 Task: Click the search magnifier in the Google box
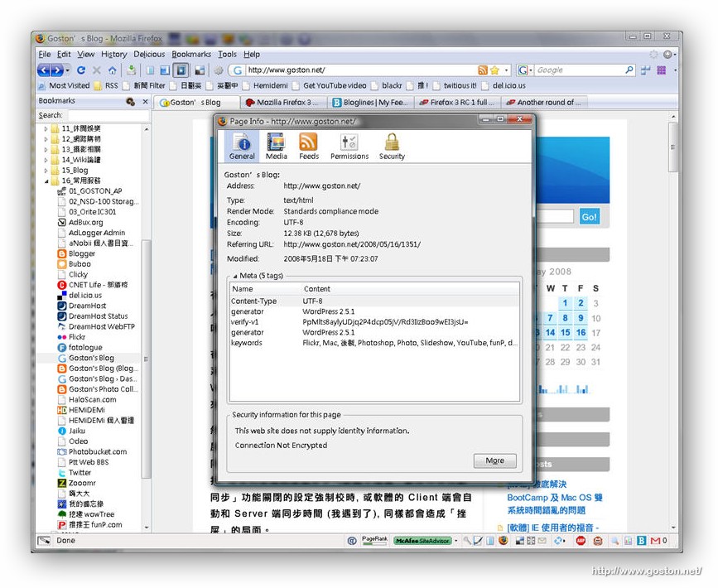[x=629, y=70]
